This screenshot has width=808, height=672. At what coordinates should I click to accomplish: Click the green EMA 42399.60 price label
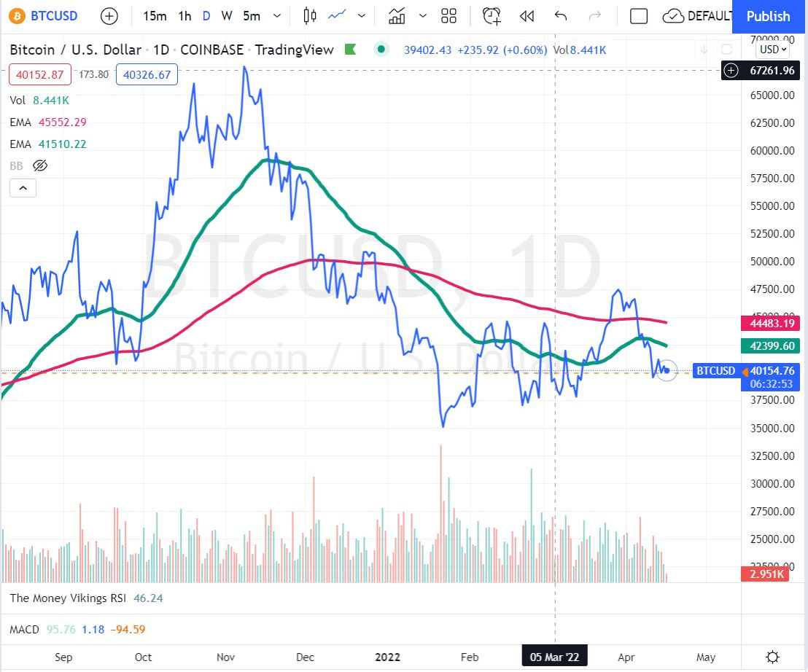click(770, 346)
